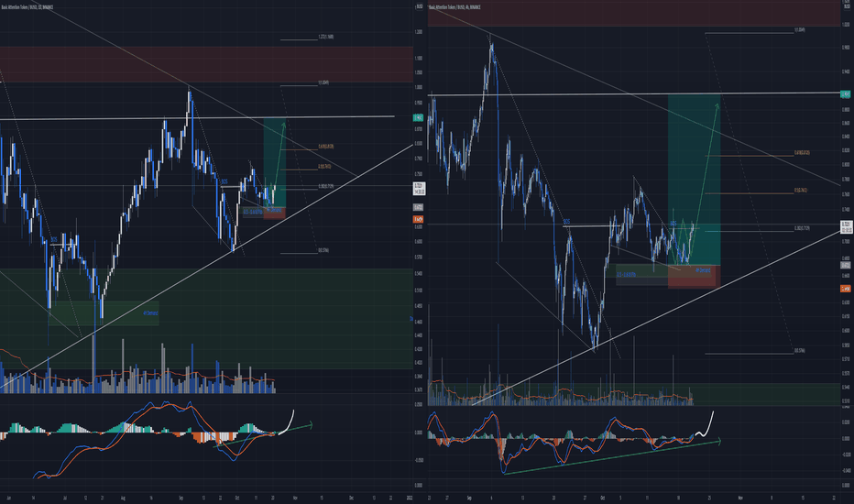854x504 pixels.
Task: Select the red stop-loss box on 4h chart
Action: pyautogui.click(x=694, y=277)
